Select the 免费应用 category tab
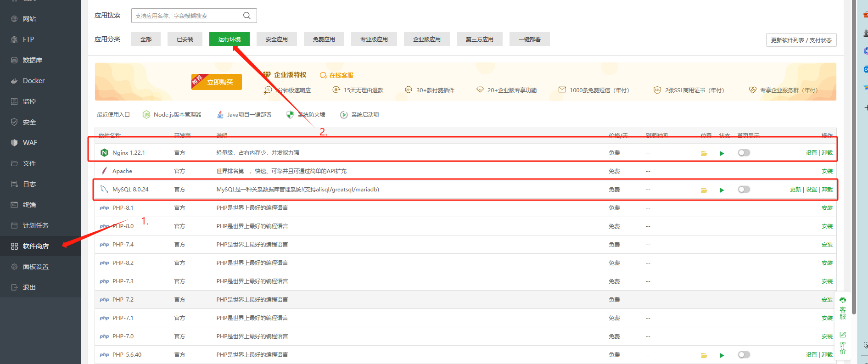This screenshot has width=868, height=364. click(324, 39)
